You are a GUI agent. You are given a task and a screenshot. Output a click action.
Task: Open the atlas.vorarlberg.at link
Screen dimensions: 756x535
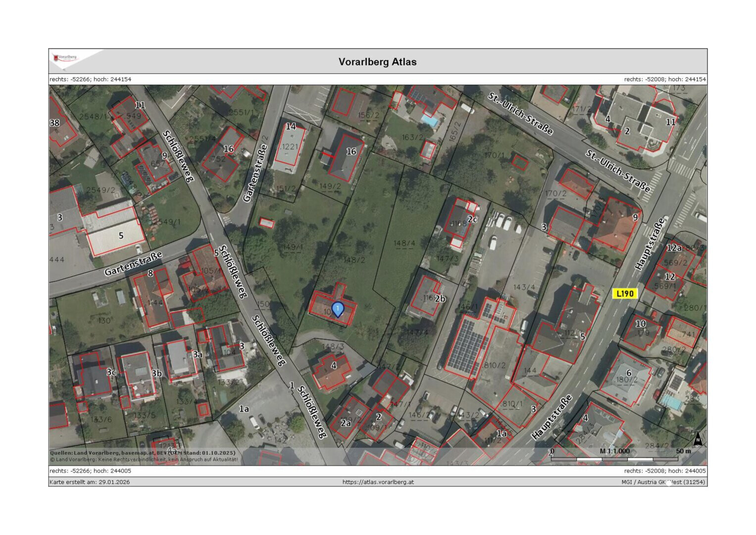[x=378, y=482]
